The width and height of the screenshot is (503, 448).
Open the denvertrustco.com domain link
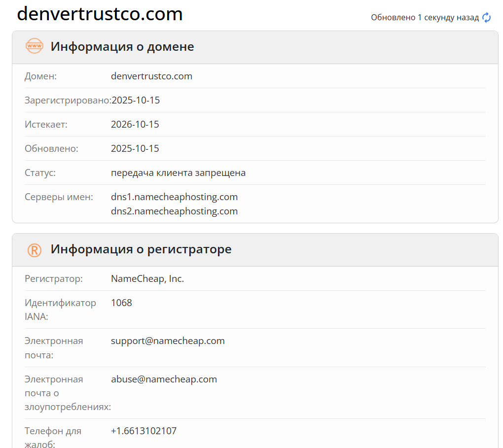(x=152, y=76)
